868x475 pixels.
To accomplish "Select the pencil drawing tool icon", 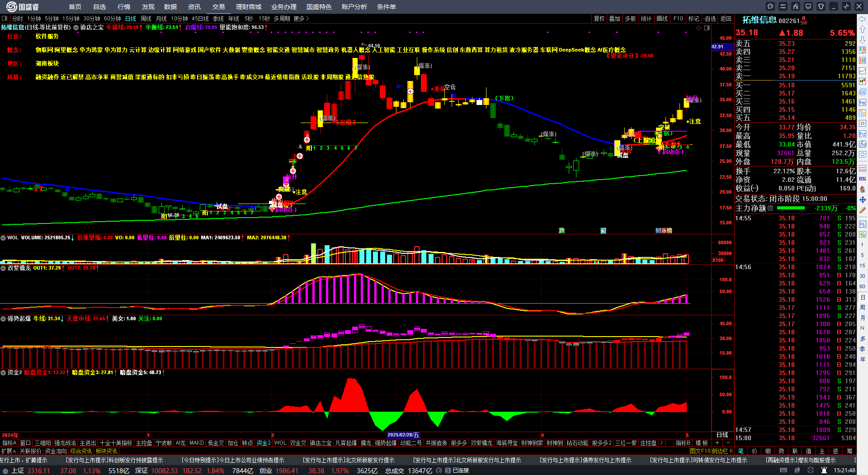I will (x=863, y=210).
